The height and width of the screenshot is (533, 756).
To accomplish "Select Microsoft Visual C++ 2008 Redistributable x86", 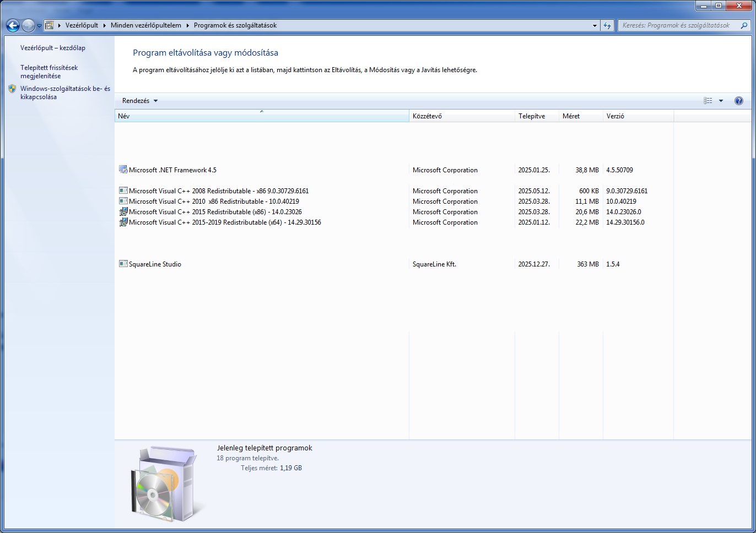I will [x=219, y=191].
